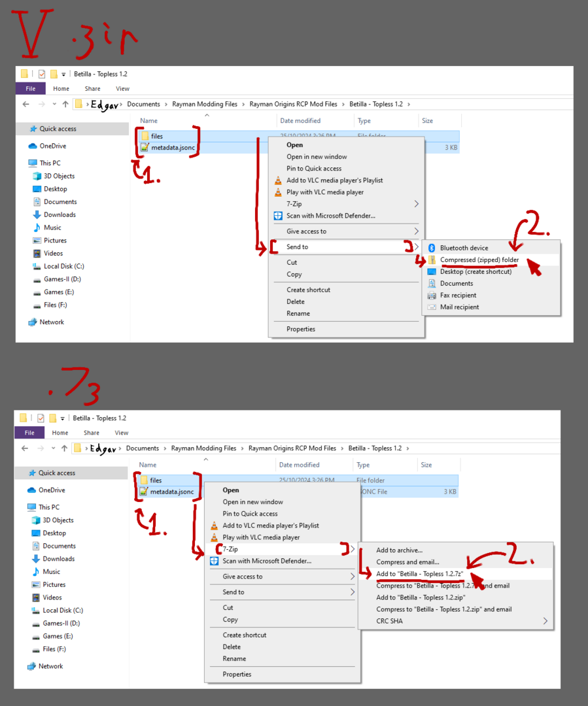Select the files folder in the upper window
Screen dimensions: 588x706
pyautogui.click(x=157, y=136)
